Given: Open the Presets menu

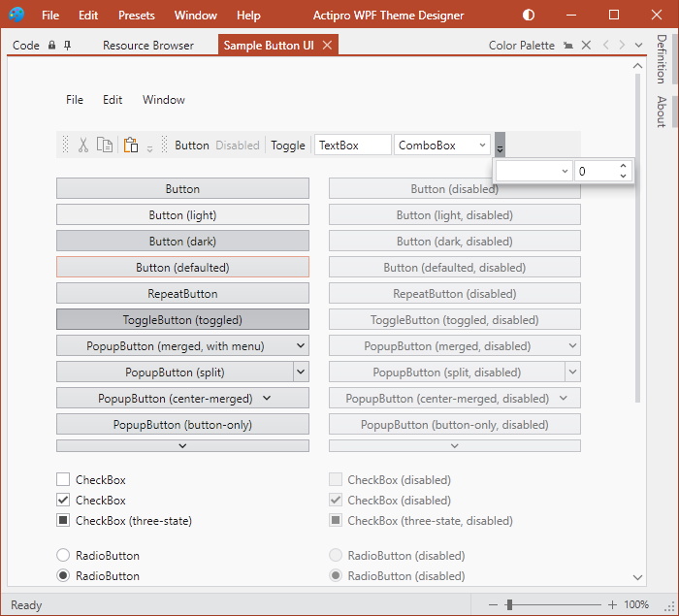Looking at the screenshot, I should [x=137, y=16].
